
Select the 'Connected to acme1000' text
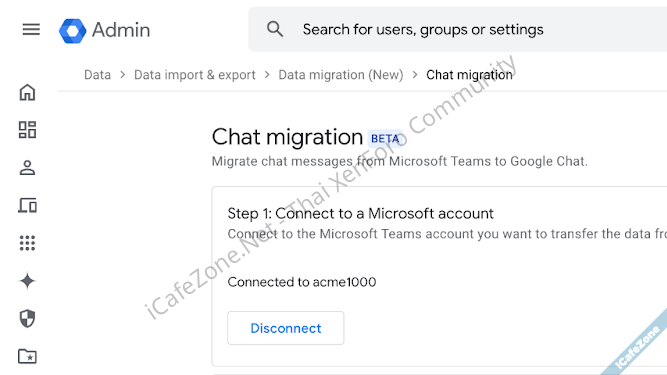pos(302,282)
